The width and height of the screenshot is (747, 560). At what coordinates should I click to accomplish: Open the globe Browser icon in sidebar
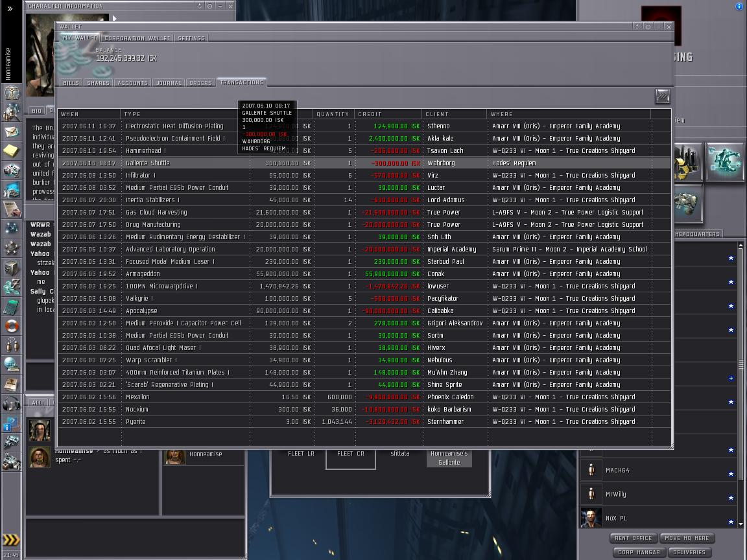click(x=12, y=365)
